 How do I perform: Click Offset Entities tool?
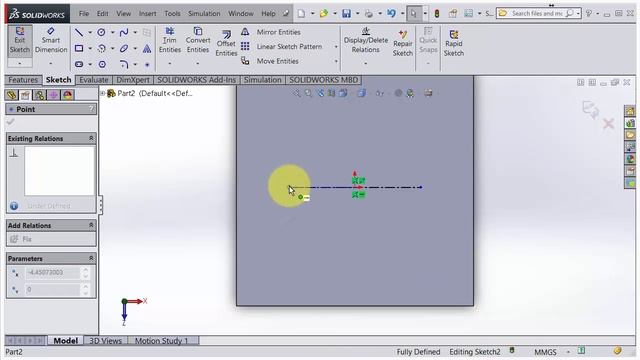tap(226, 43)
